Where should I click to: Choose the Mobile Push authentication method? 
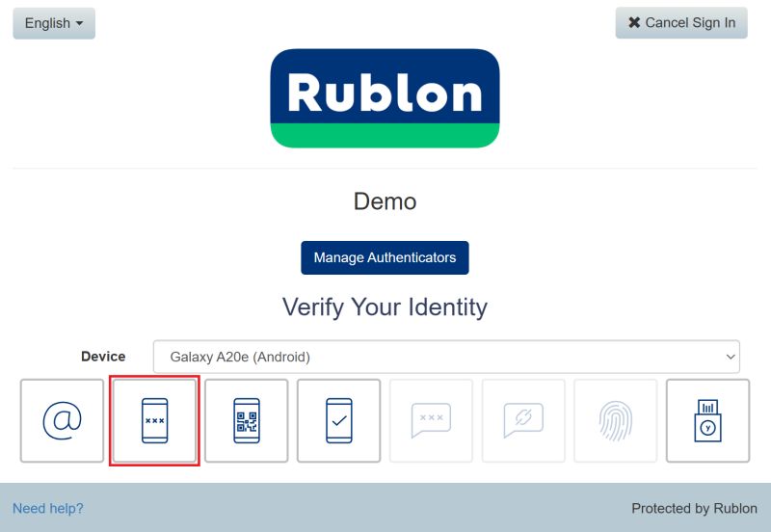point(339,420)
